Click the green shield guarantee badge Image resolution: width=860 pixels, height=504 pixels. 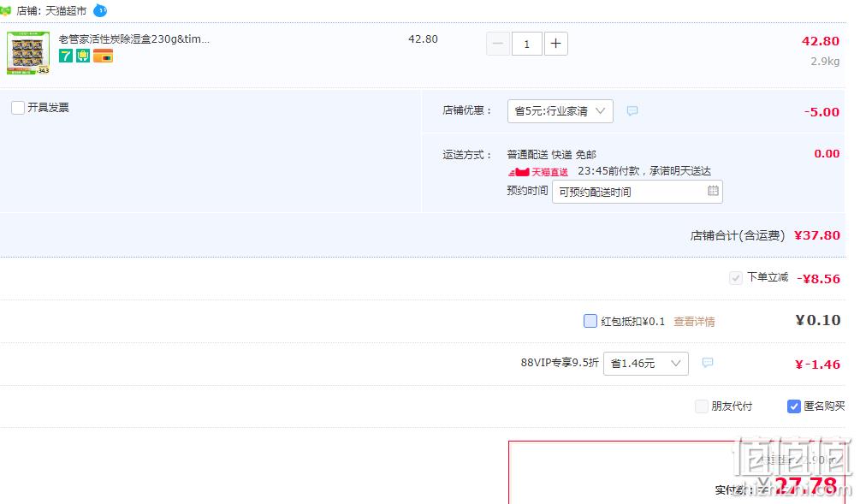coord(83,56)
